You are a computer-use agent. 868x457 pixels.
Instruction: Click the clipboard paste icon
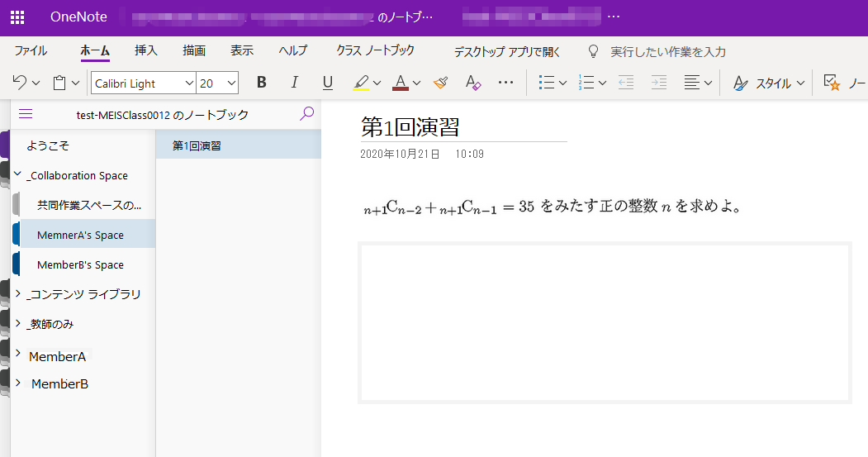(x=59, y=83)
